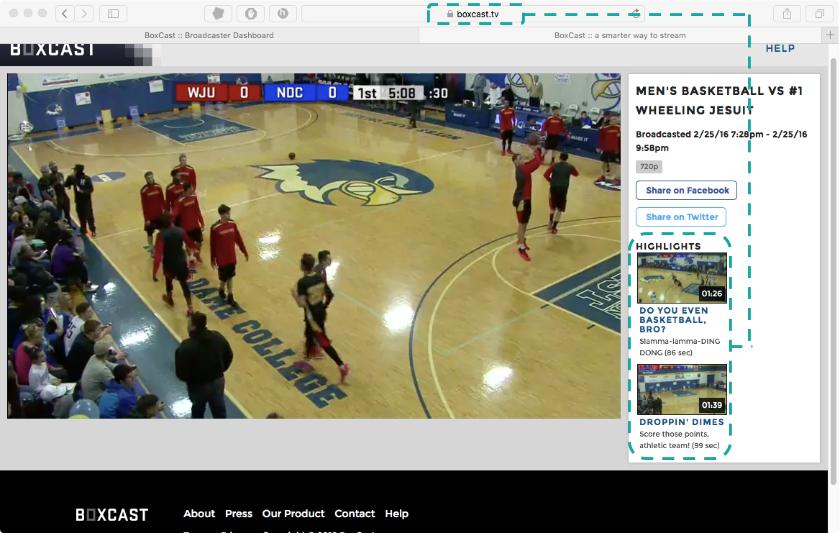
Task: Reload the page from address bar
Action: 634,13
